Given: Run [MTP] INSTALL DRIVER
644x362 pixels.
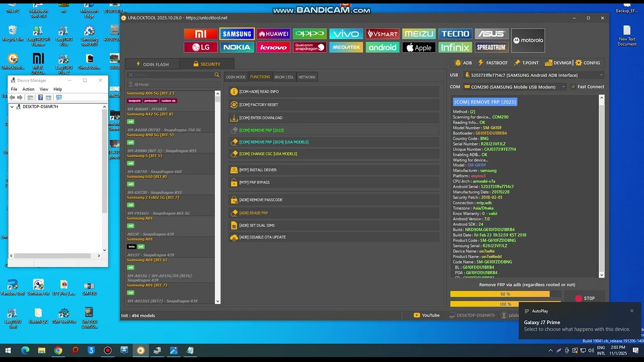Looking at the screenshot, I should (x=334, y=170).
